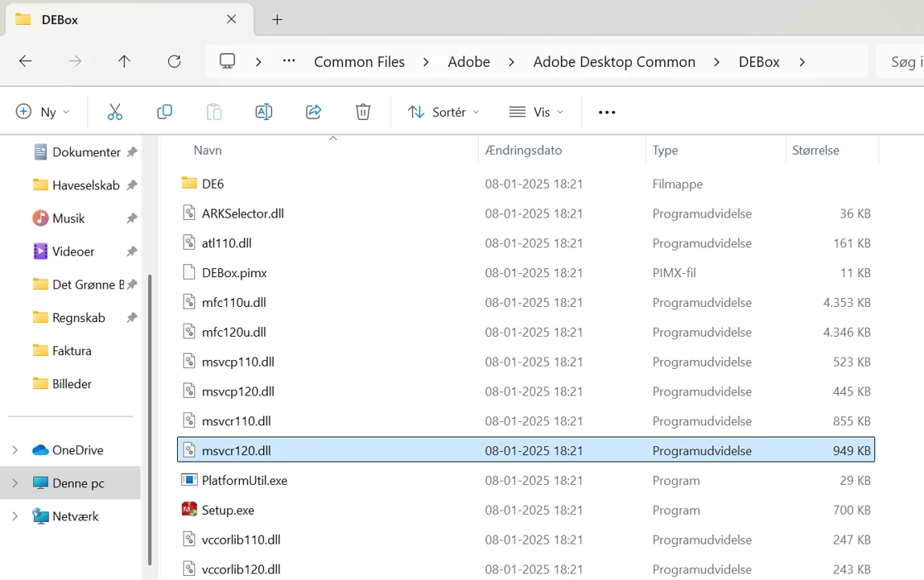This screenshot has width=924, height=580.
Task: Select the Denne pc sidebar item
Action: pyautogui.click(x=70, y=483)
